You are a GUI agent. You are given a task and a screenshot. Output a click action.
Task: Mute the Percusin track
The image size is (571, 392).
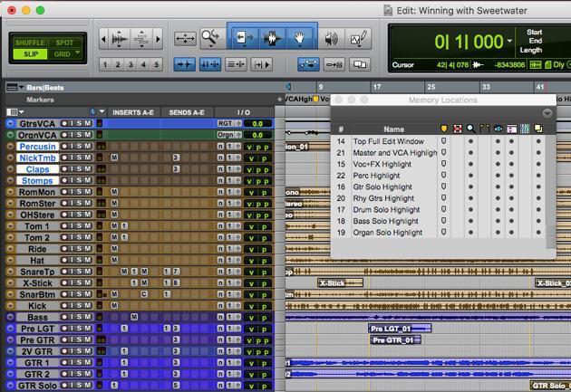pos(88,146)
